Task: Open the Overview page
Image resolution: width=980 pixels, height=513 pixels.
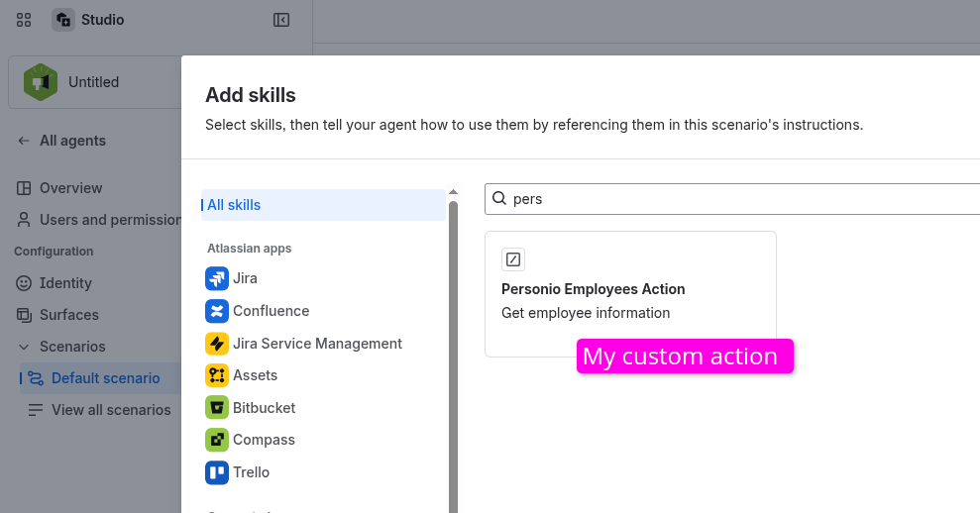Action: (70, 188)
